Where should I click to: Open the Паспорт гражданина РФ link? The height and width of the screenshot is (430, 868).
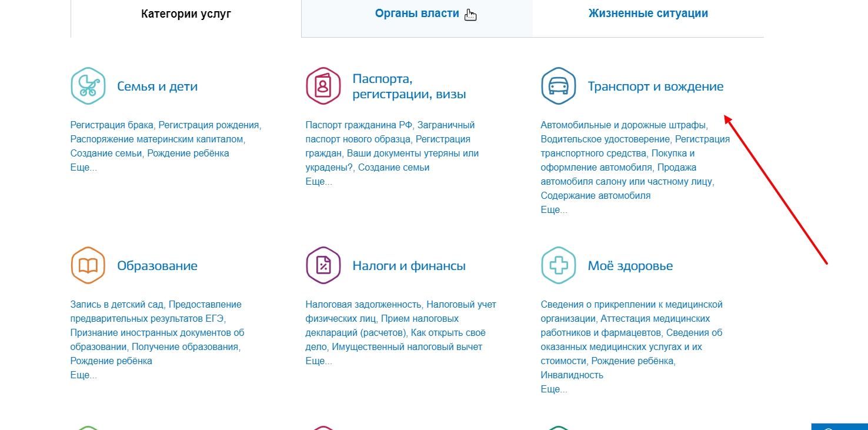359,125
